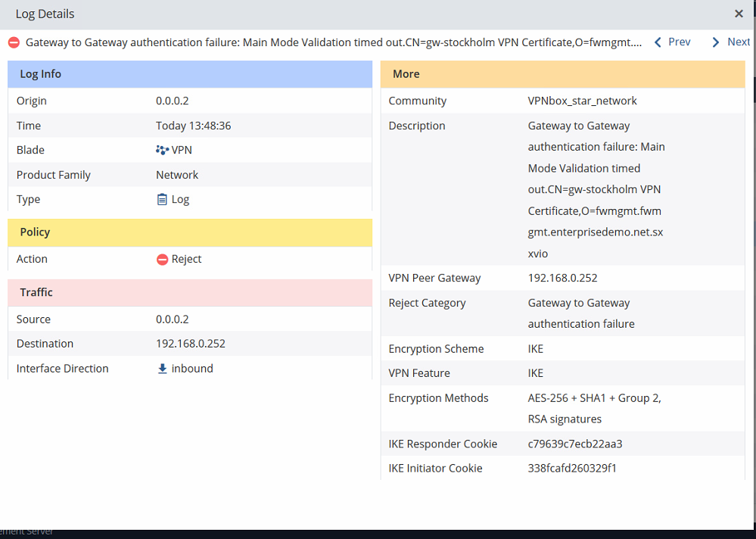Click the Destination value 192.168.0.252
756x539 pixels.
tap(191, 343)
